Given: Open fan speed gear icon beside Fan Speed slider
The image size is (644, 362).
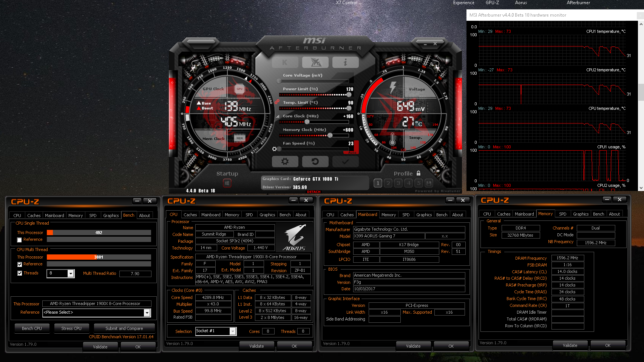Looking at the screenshot, I should tap(274, 149).
